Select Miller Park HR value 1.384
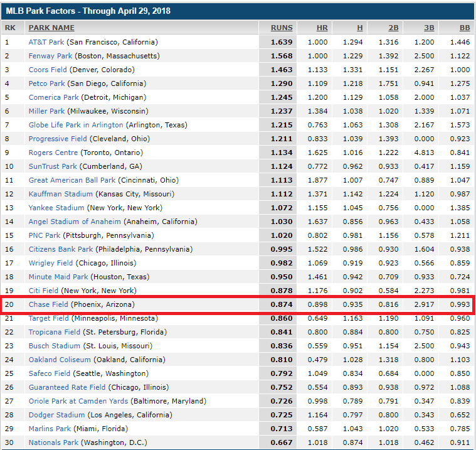The width and height of the screenshot is (476, 450). tap(317, 111)
